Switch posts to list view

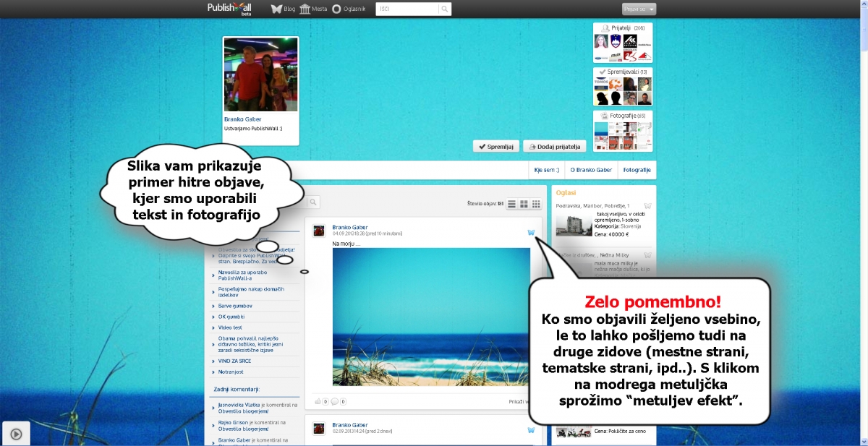pyautogui.click(x=512, y=205)
